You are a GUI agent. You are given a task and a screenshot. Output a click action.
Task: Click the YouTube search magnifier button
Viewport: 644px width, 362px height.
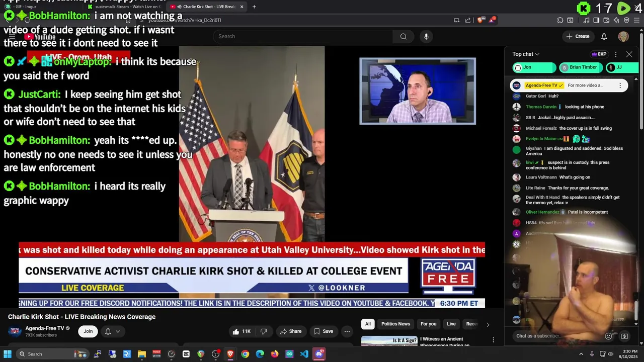[403, 36]
